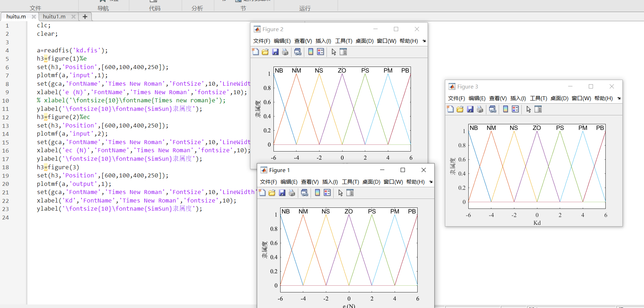644x308 pixels.
Task: Open the 文件(F) menu in Figure 1
Action: (x=268, y=182)
